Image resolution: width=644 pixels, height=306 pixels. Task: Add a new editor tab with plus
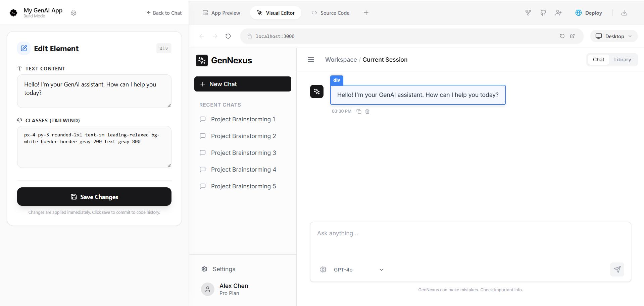tap(366, 13)
